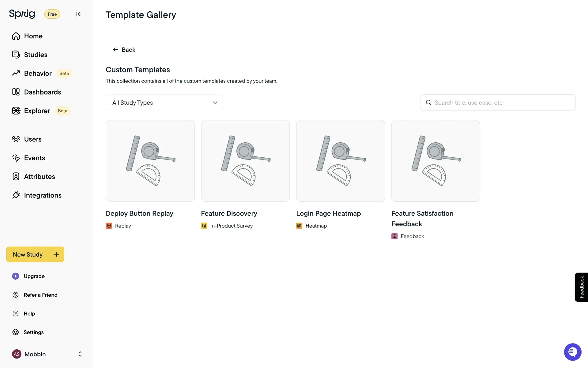Click the Upgrade lightning icon
This screenshot has width=588, height=368.
point(16,276)
